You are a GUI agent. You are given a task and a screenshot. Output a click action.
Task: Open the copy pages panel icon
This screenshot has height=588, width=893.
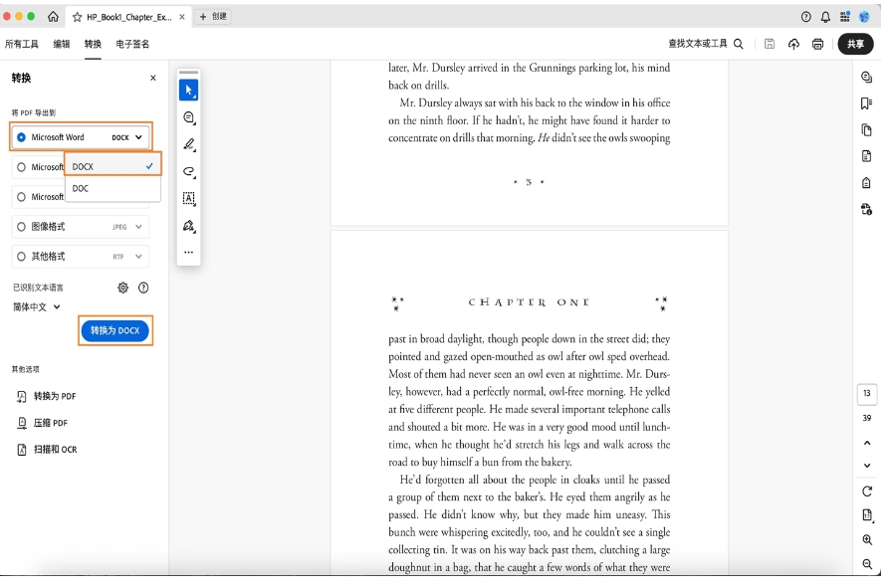(867, 129)
